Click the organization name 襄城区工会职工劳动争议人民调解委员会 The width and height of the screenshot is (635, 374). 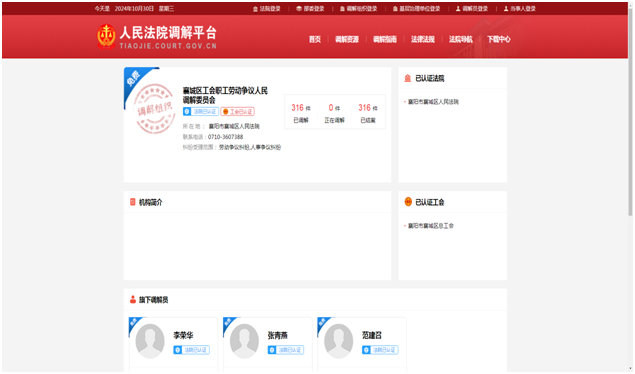point(225,95)
